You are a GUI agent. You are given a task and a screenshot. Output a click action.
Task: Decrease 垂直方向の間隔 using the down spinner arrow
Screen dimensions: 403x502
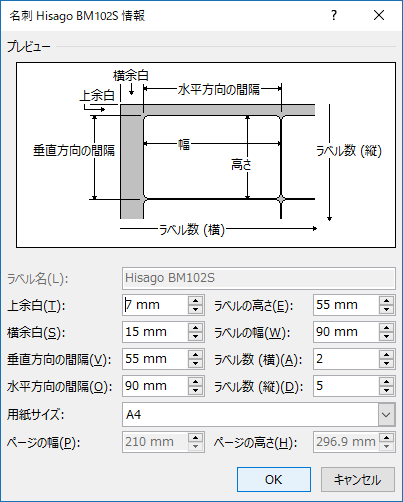pyautogui.click(x=195, y=363)
